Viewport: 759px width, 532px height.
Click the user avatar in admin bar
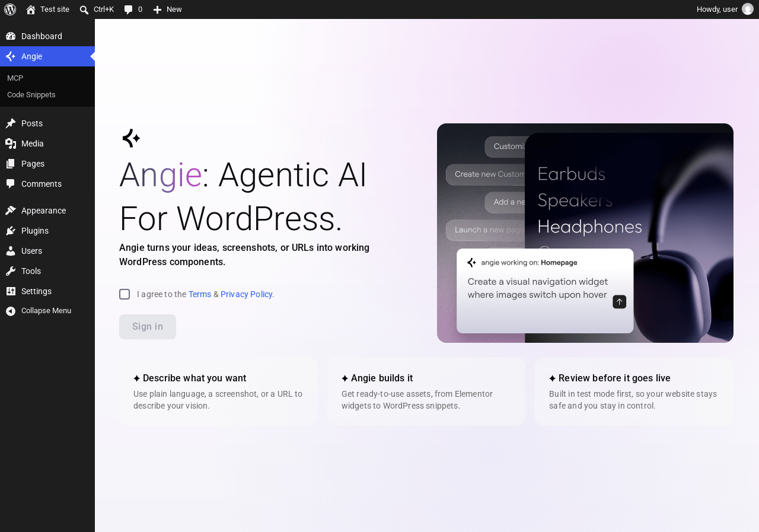coord(748,9)
